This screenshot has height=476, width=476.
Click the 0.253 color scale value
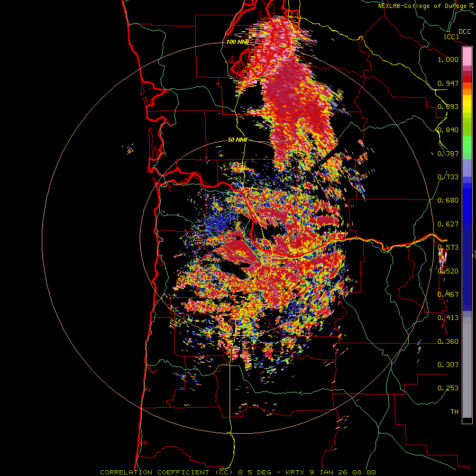[x=448, y=388]
